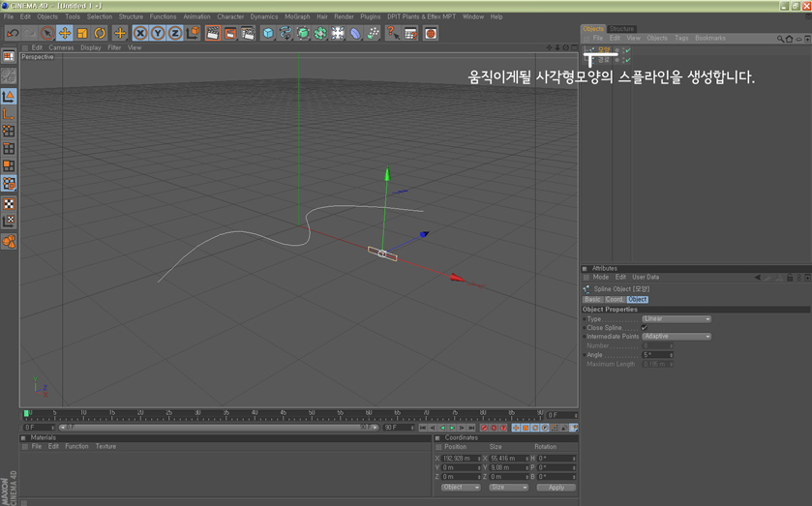Activate the Rotate tool
Viewport: 812px width, 506px height.
[x=100, y=34]
